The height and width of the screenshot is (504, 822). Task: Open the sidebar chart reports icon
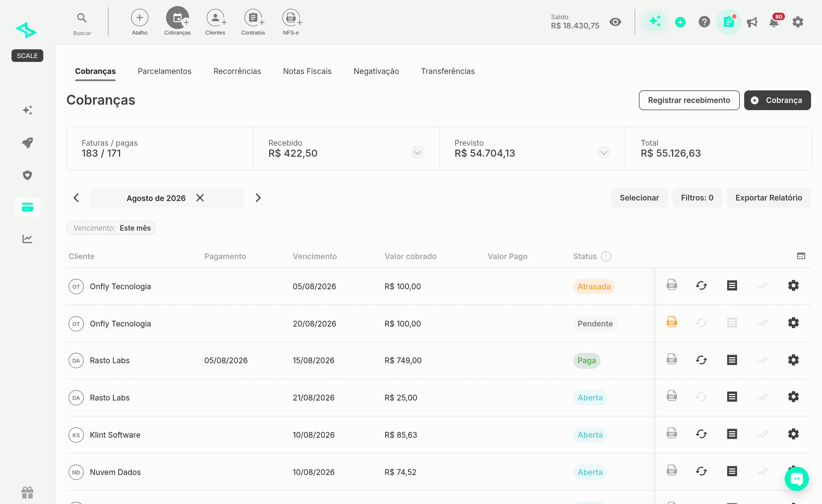click(x=27, y=239)
